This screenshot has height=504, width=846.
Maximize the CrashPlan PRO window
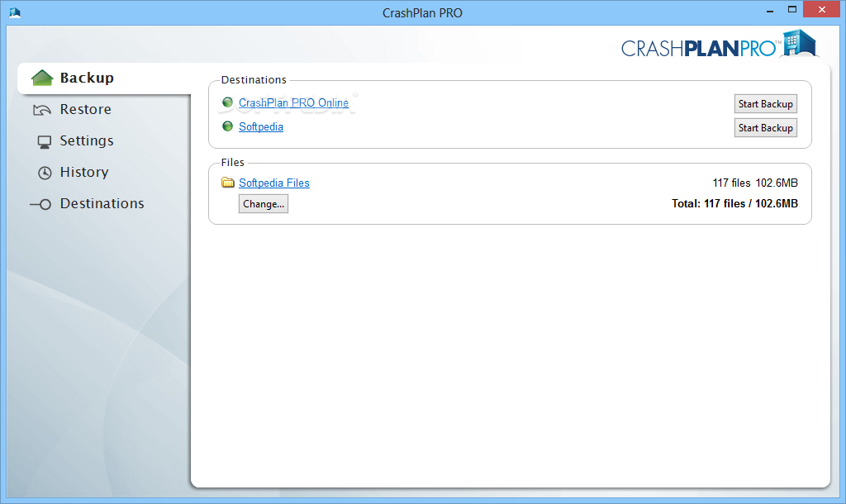point(792,10)
